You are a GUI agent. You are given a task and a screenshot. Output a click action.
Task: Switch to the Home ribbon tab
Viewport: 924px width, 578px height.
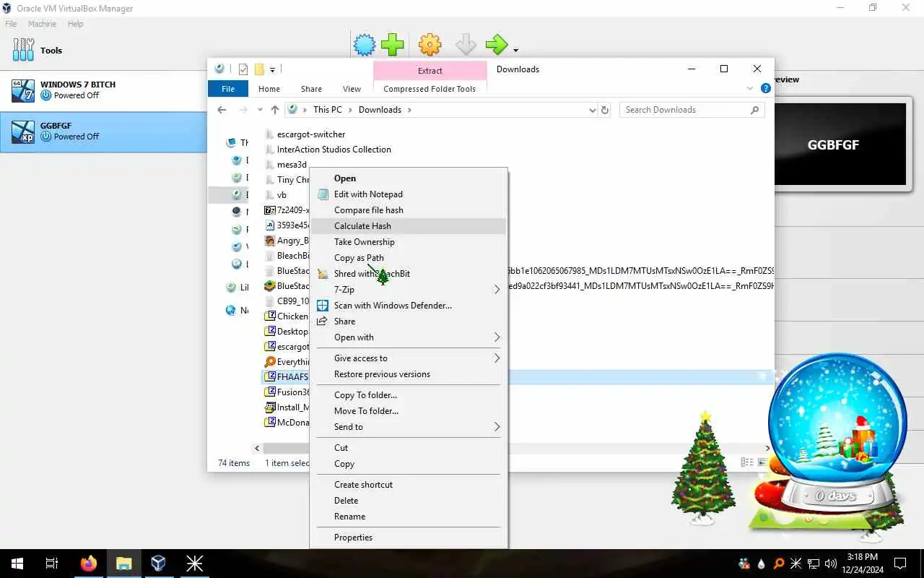pyautogui.click(x=269, y=89)
